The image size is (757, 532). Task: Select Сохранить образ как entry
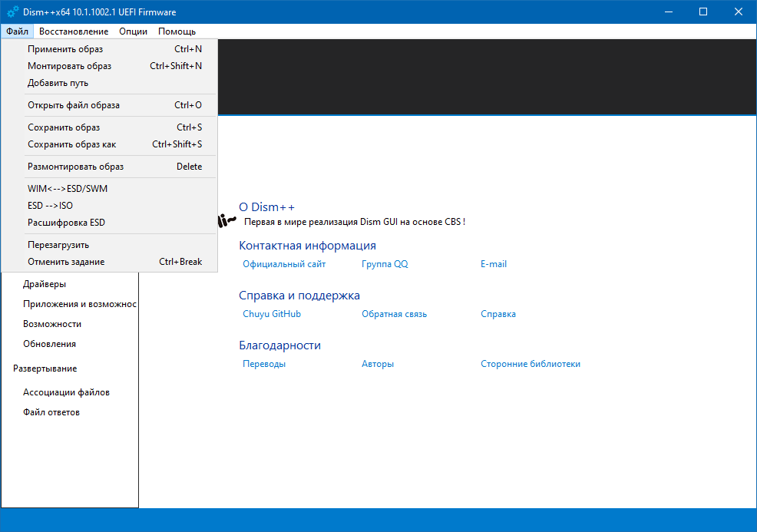(x=72, y=144)
